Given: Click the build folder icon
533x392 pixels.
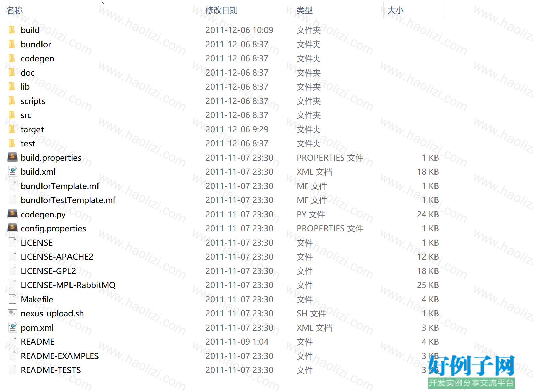Looking at the screenshot, I should [12, 30].
